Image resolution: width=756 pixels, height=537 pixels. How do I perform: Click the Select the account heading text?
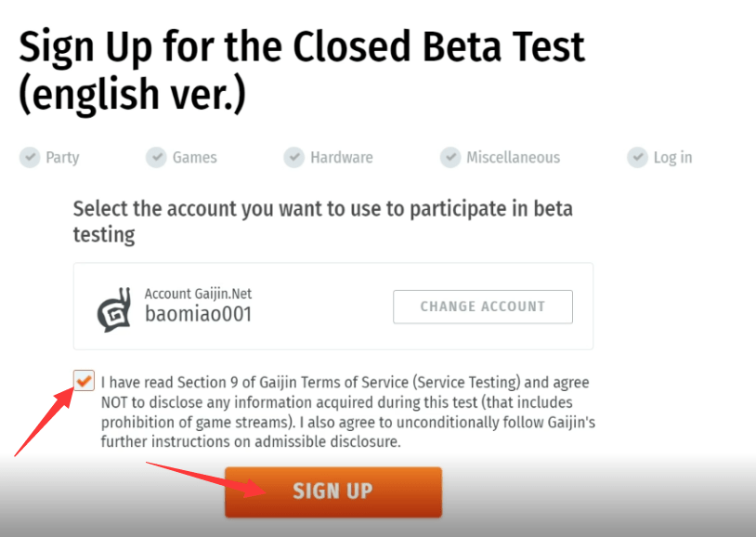(x=322, y=221)
